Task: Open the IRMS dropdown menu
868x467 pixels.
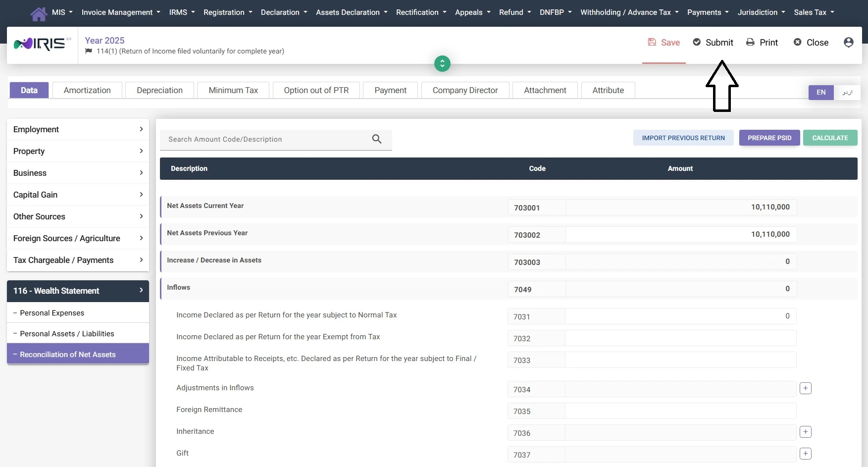Action: [x=182, y=12]
